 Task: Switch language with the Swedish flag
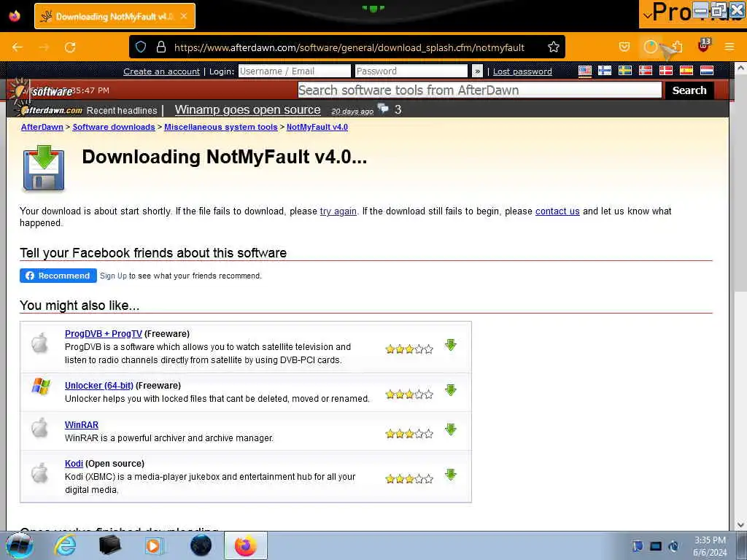click(x=625, y=71)
